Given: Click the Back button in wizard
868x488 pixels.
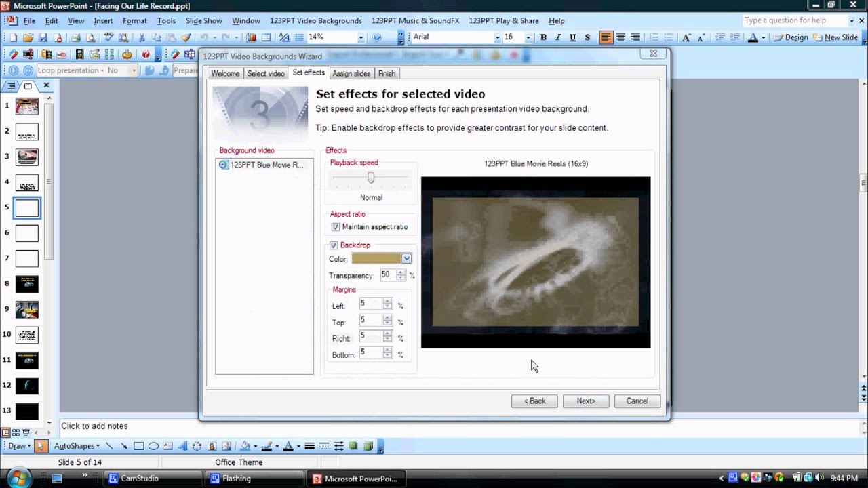Looking at the screenshot, I should [x=534, y=401].
